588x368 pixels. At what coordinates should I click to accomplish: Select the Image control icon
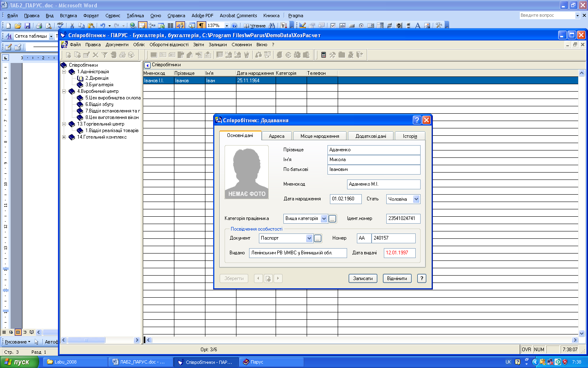pyautogui.click(x=427, y=25)
